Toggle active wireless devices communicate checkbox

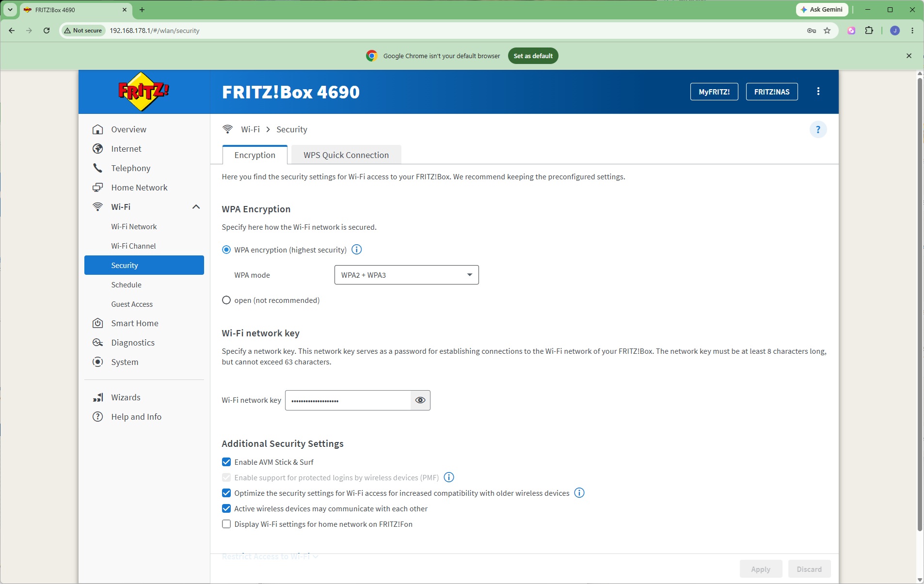[226, 508]
